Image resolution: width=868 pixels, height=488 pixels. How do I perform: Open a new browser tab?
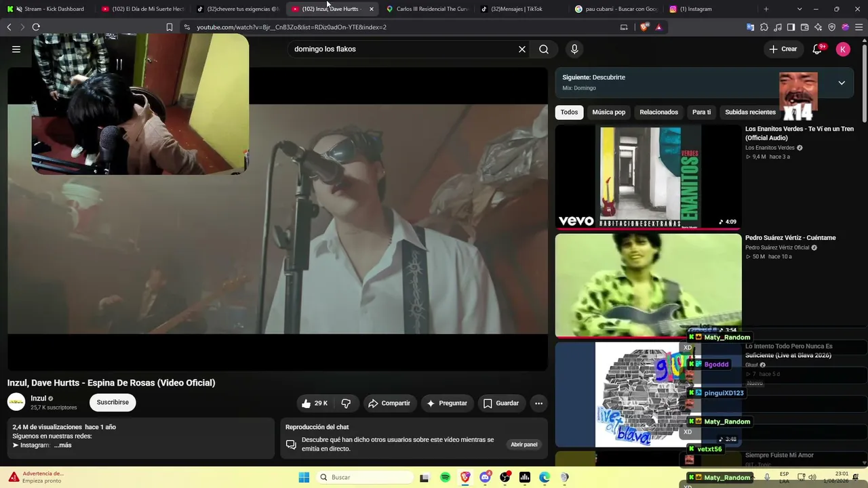[x=766, y=9]
